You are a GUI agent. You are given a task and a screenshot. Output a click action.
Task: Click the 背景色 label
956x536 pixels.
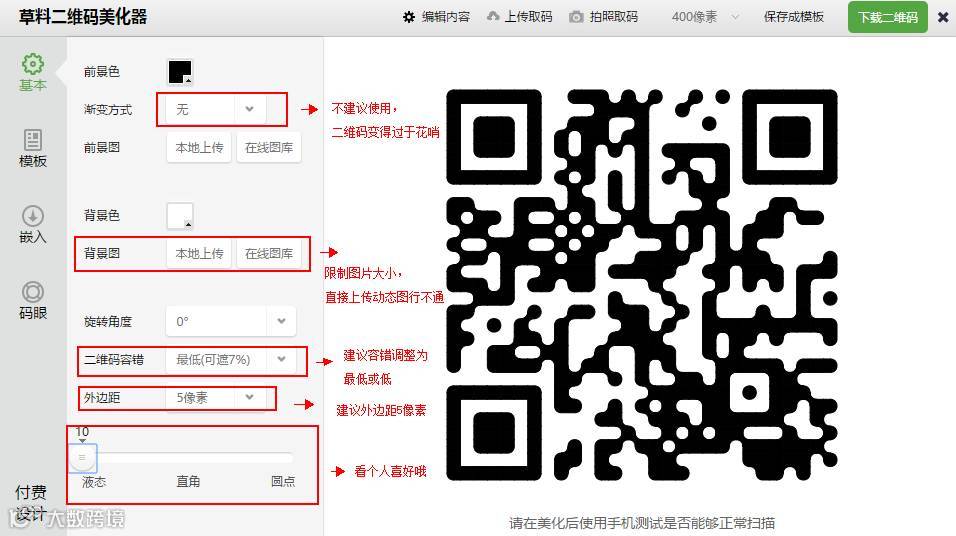pos(102,216)
